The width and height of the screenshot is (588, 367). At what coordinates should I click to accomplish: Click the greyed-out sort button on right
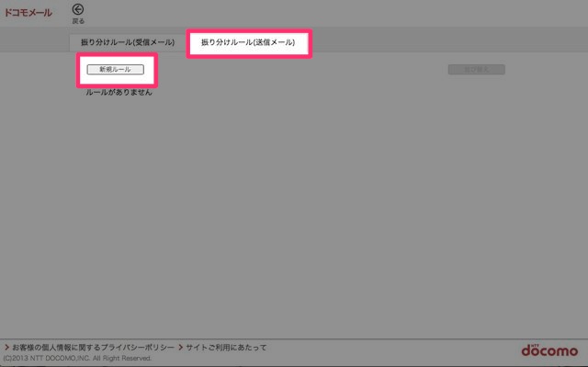(x=476, y=69)
